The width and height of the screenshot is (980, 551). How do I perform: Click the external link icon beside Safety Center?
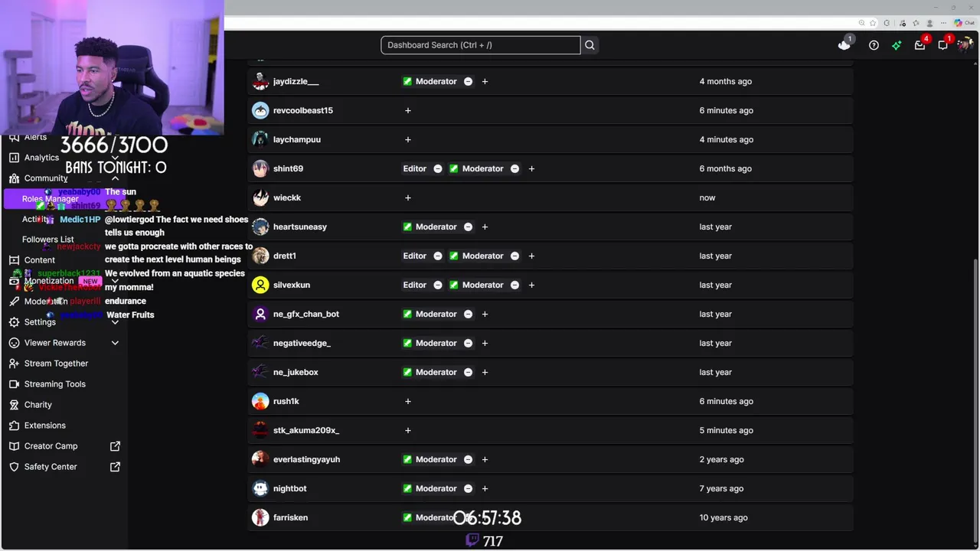(x=115, y=467)
